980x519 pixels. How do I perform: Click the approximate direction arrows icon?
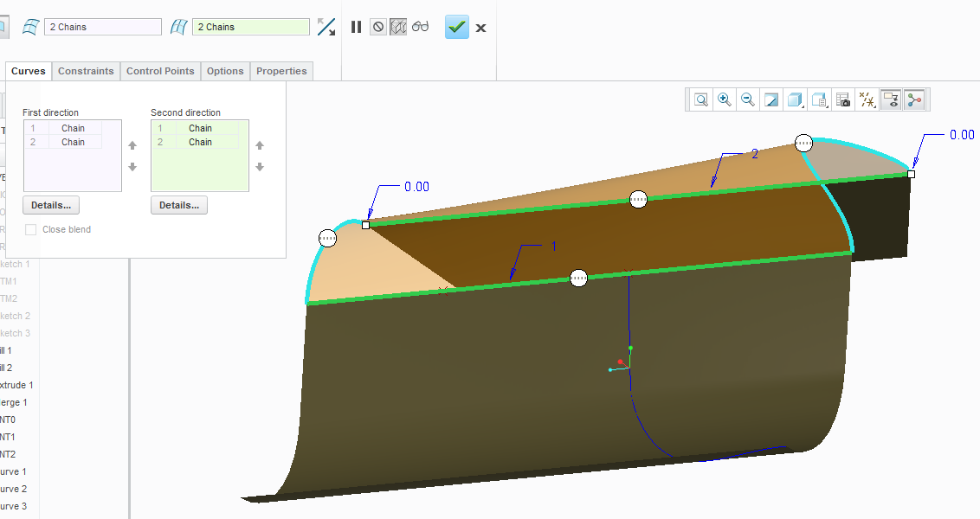coord(326,27)
